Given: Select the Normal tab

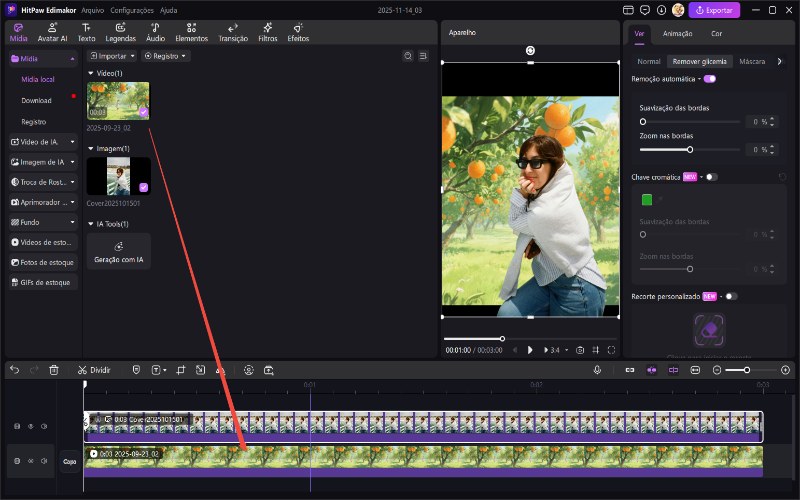Looking at the screenshot, I should 648,61.
